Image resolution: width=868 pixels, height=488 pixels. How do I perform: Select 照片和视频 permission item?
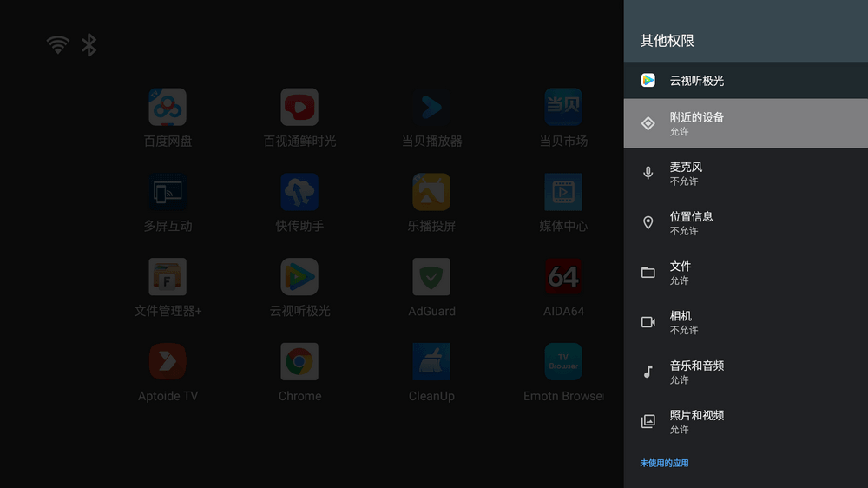click(x=745, y=421)
